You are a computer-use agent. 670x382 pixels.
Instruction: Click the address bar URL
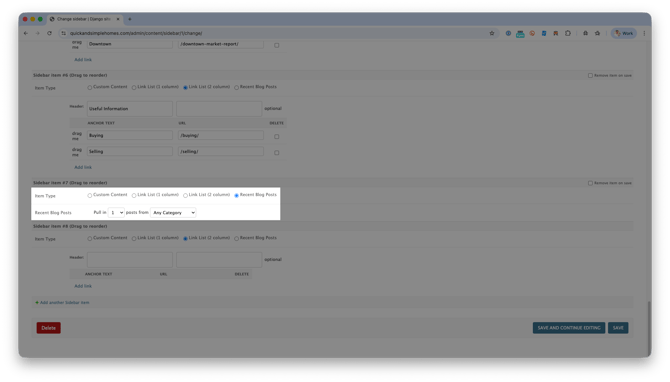click(x=136, y=33)
